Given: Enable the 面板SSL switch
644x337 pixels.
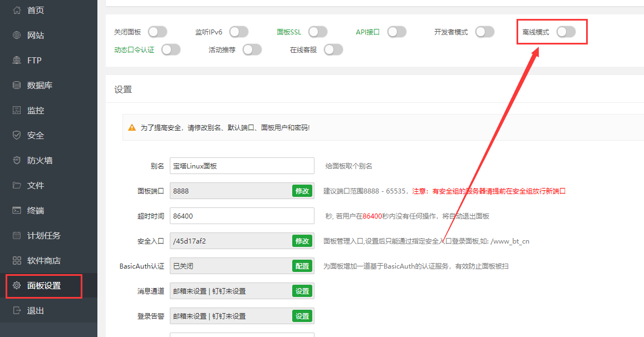Looking at the screenshot, I should click(x=318, y=32).
